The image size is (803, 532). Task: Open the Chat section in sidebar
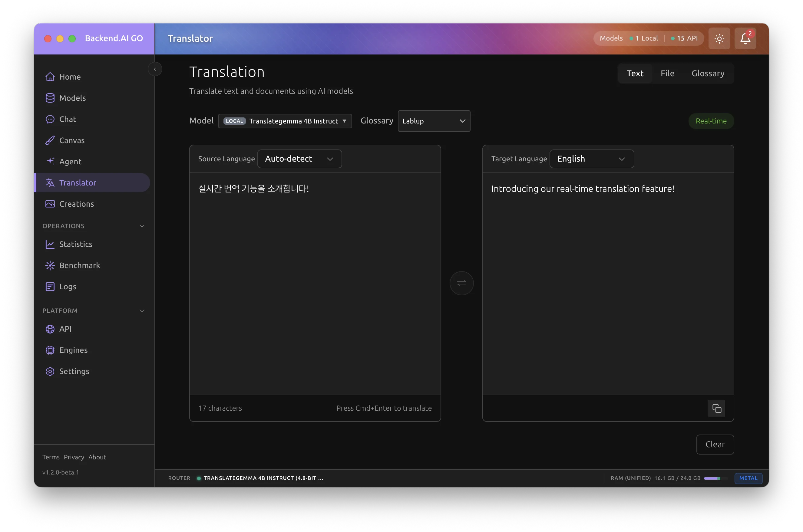(68, 119)
